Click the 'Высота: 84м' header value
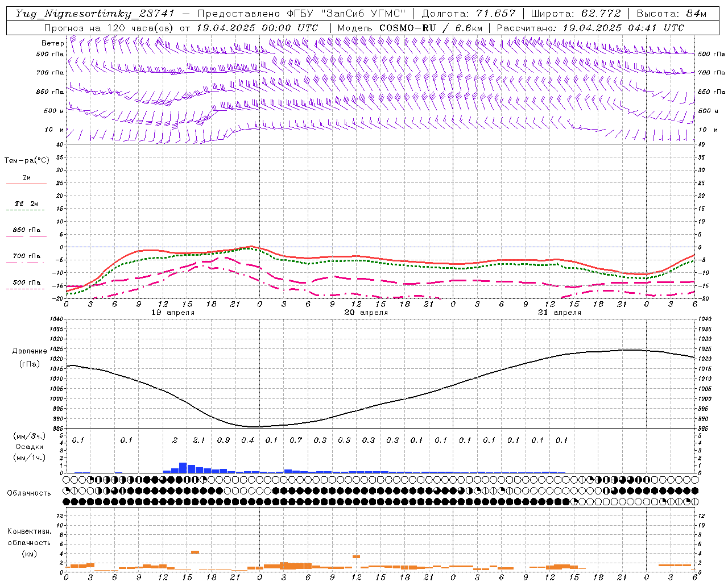 click(x=671, y=14)
